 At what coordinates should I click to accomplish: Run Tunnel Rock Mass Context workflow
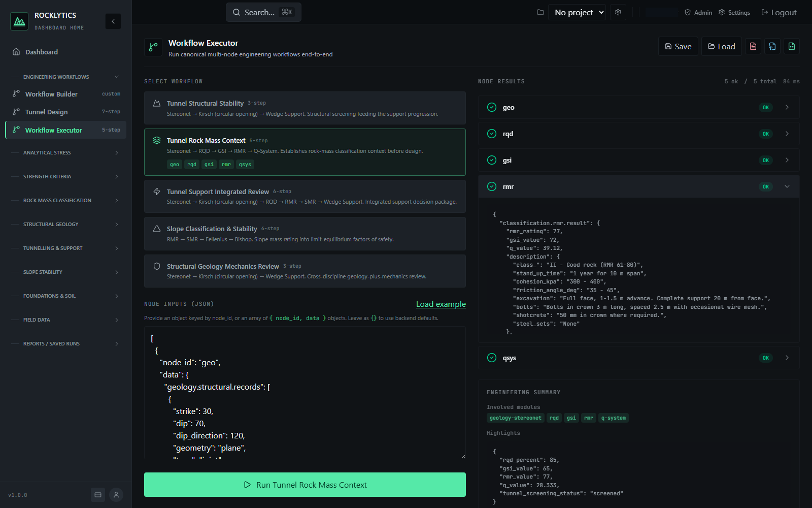[x=305, y=485]
